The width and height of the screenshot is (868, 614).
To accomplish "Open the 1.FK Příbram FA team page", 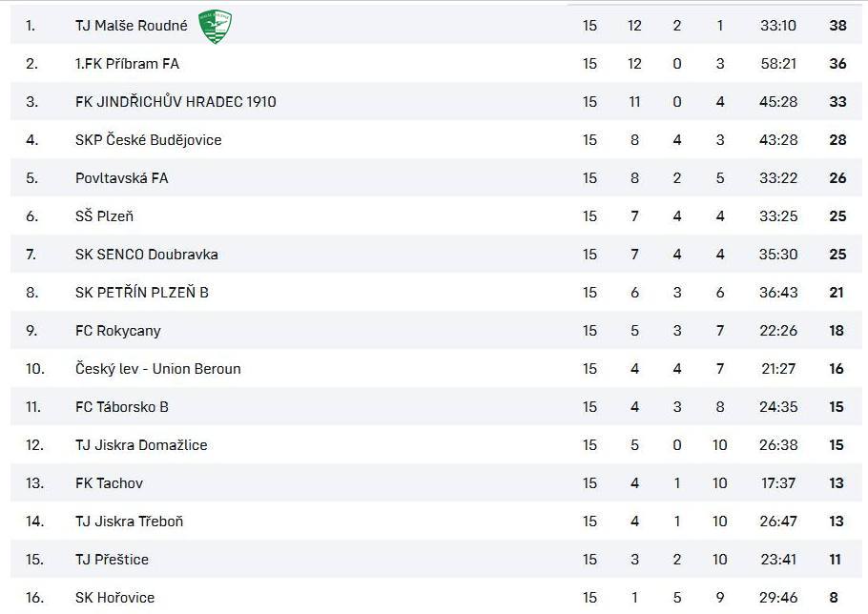I will [x=127, y=64].
